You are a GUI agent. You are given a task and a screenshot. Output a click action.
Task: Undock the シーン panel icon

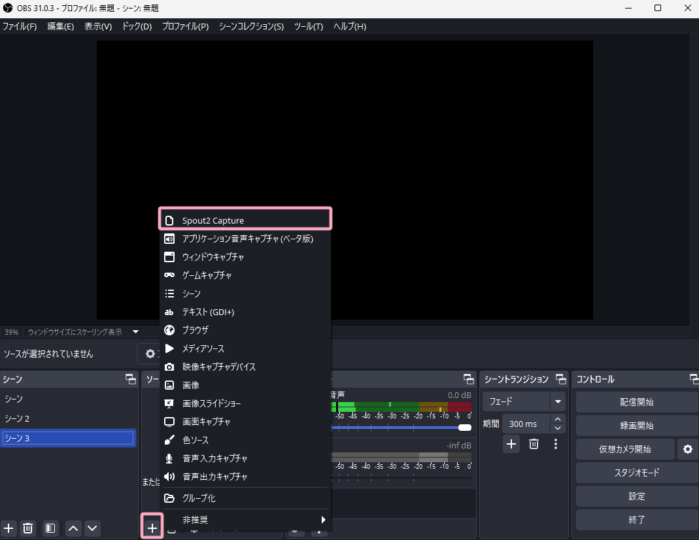tap(130, 379)
